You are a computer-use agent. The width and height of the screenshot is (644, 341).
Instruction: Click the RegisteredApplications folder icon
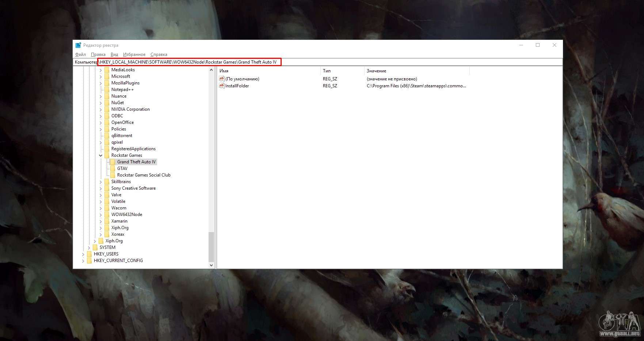tap(107, 149)
